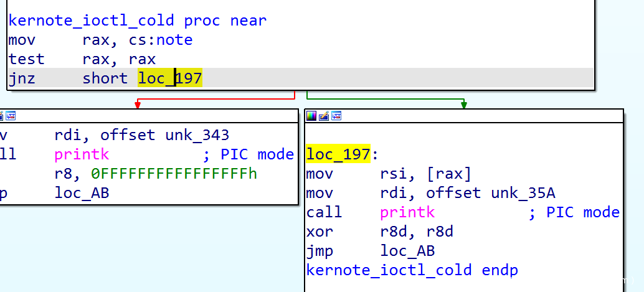The height and width of the screenshot is (292, 644).
Task: Click the red false-branch arrow head
Action: tap(138, 105)
